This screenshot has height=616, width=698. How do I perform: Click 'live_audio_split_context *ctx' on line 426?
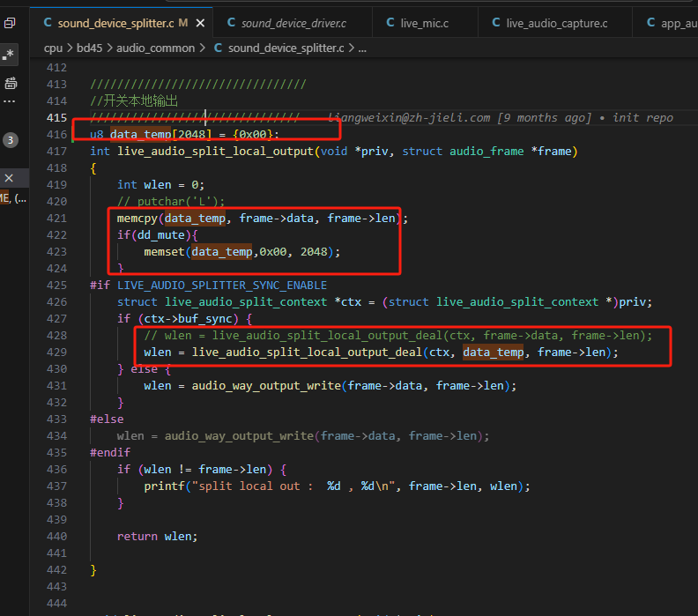264,302
